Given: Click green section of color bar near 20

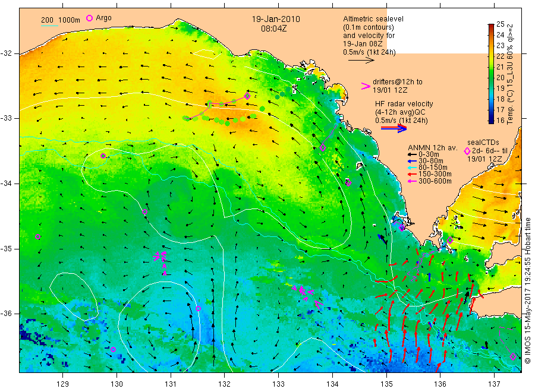Looking at the screenshot, I should point(491,77).
